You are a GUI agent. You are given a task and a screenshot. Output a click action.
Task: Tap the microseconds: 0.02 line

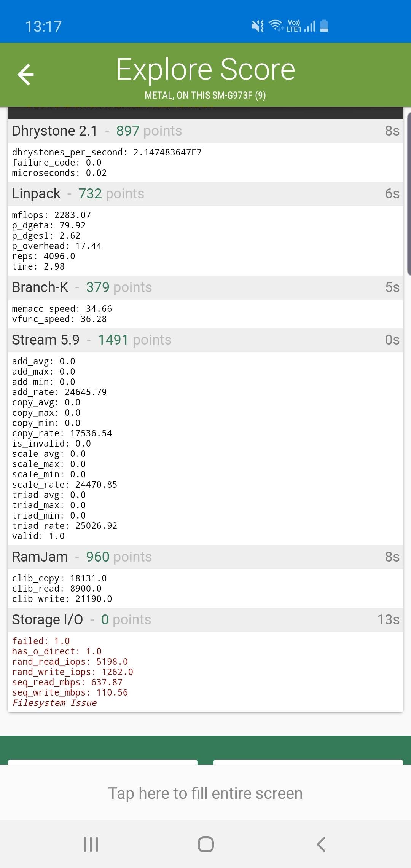click(59, 173)
